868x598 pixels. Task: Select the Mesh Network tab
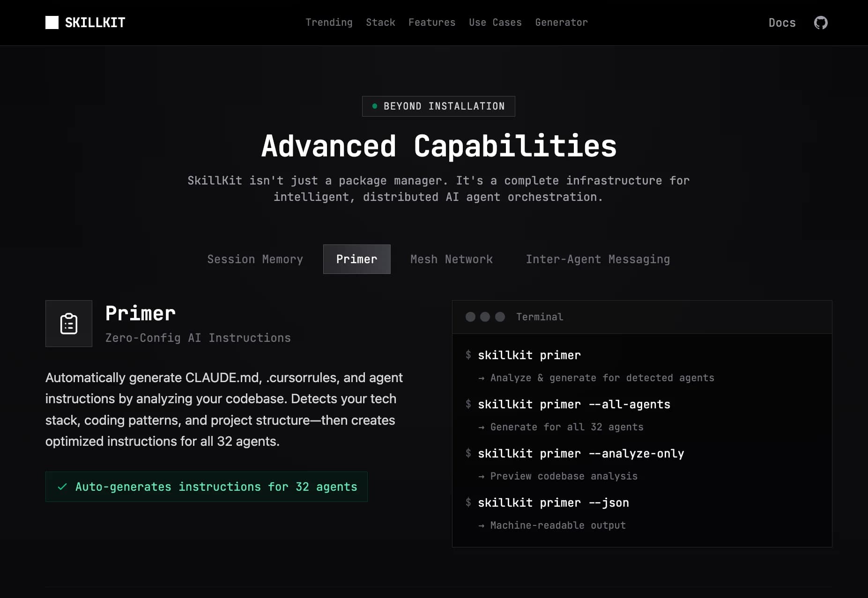point(451,259)
